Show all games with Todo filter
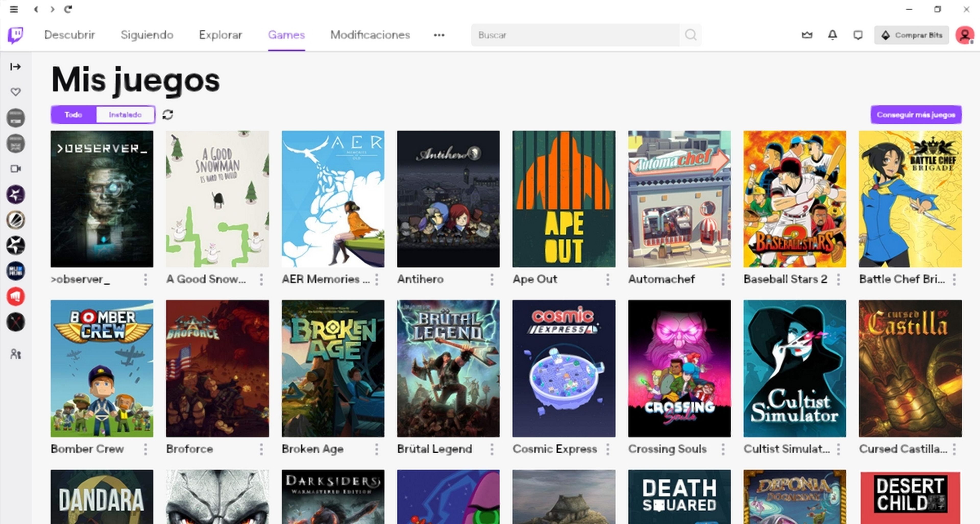Screen dimensions: 980x524 click(73, 115)
